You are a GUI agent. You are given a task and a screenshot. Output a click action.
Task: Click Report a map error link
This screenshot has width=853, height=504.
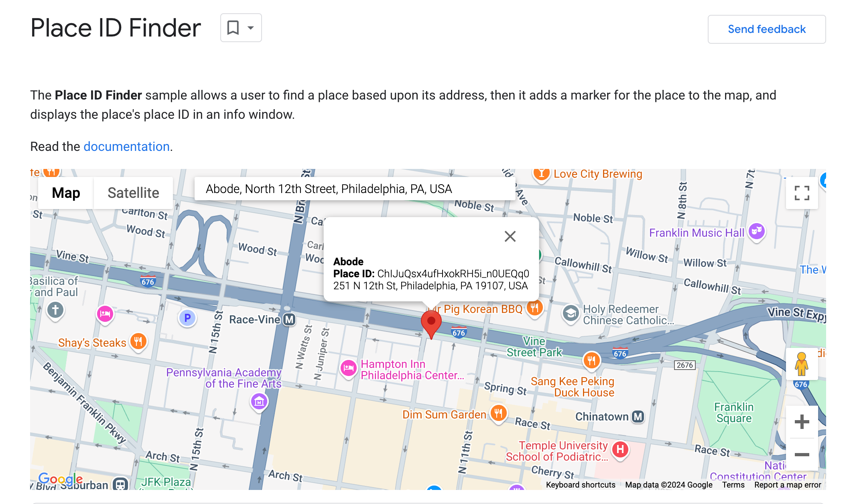(x=788, y=485)
